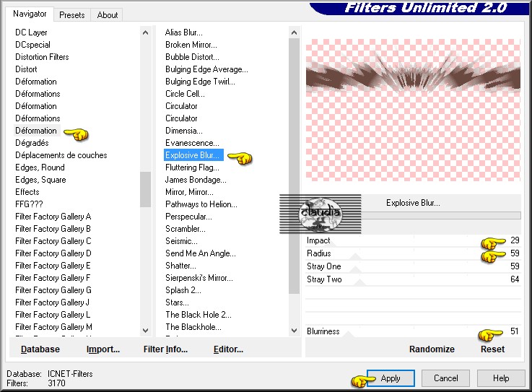The height and width of the screenshot is (392, 532).
Task: Select the Effects category
Action: tap(27, 192)
